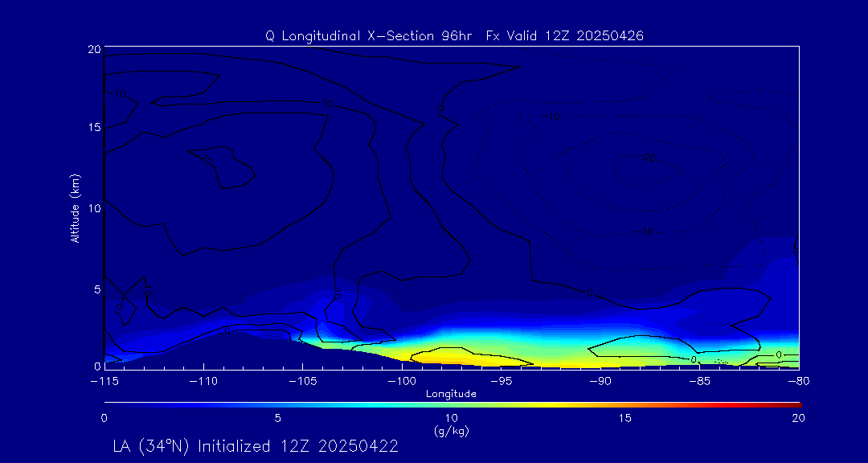Click the "Longitude" axis label
The width and height of the screenshot is (868, 463).
pyautogui.click(x=451, y=395)
